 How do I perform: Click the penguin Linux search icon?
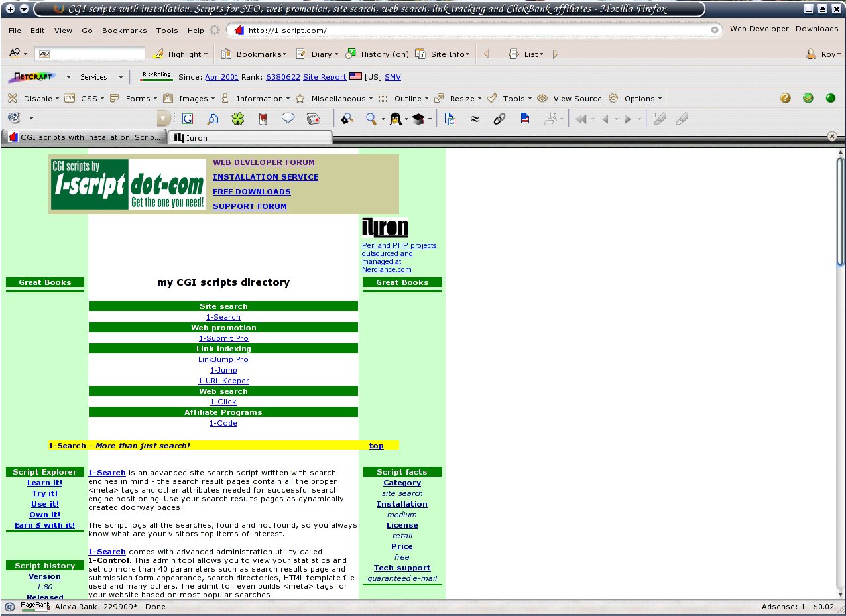pos(395,119)
